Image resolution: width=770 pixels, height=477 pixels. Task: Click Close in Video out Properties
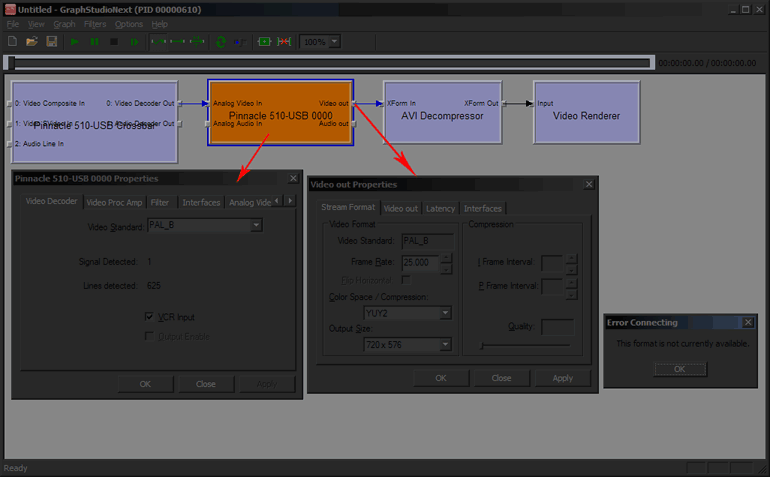pyautogui.click(x=501, y=378)
